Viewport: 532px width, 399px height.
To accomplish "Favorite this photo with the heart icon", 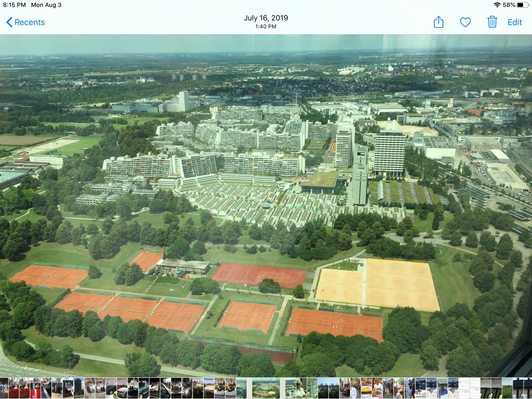I will point(465,22).
